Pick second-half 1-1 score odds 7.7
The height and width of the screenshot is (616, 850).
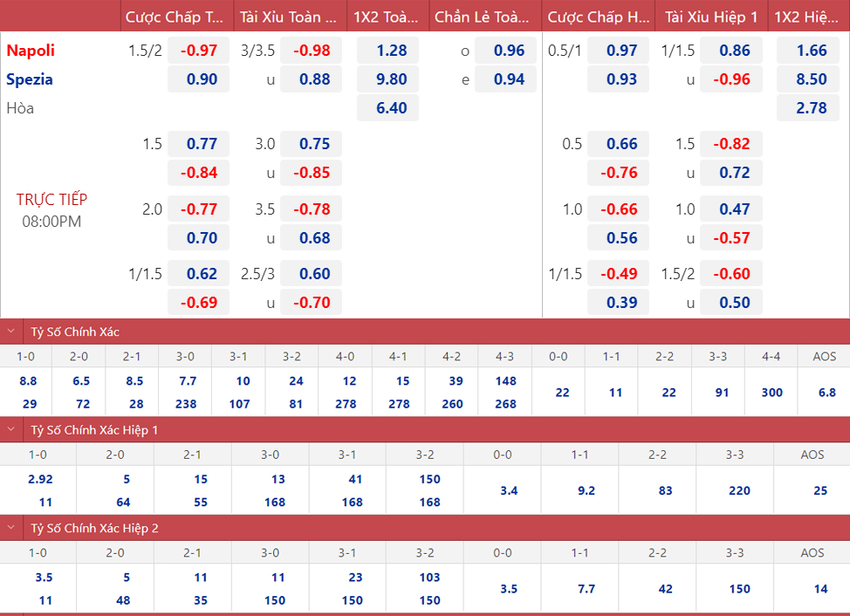586,589
